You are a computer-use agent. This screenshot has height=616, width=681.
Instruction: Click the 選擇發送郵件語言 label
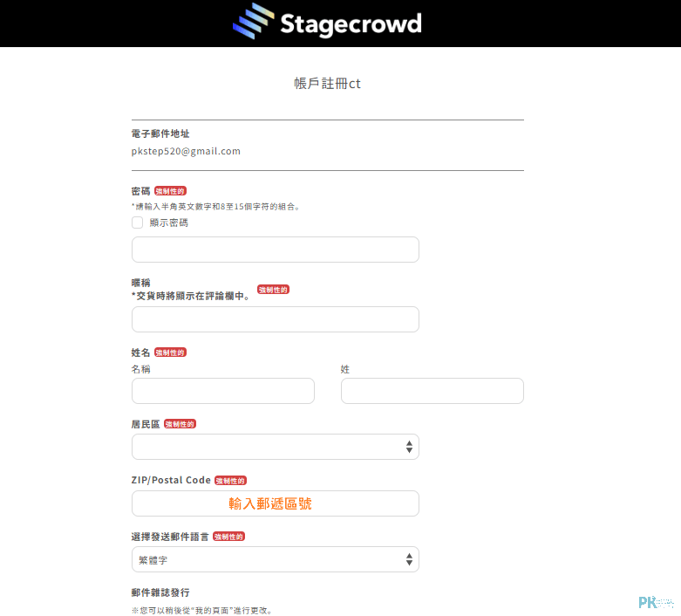170,537
